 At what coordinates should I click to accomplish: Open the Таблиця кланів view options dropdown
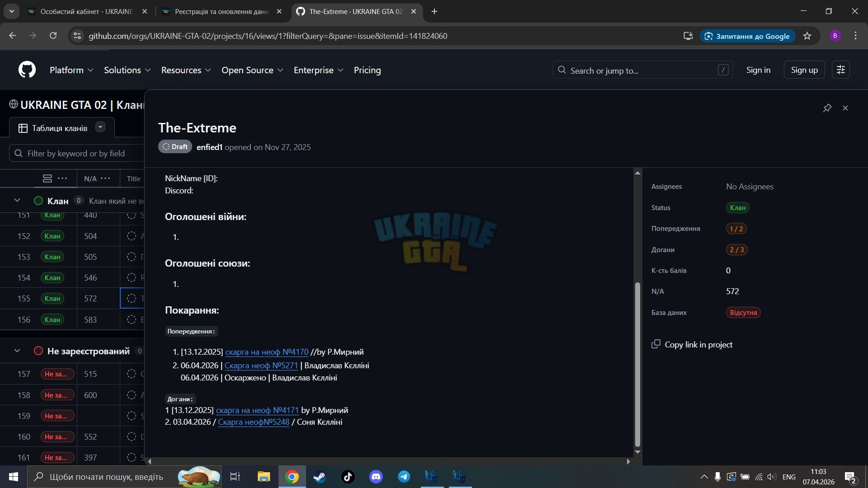pos(100,127)
